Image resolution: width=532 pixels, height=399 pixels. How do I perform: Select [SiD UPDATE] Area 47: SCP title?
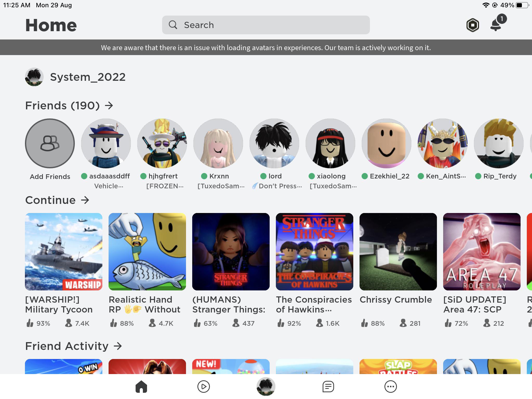pyautogui.click(x=475, y=304)
